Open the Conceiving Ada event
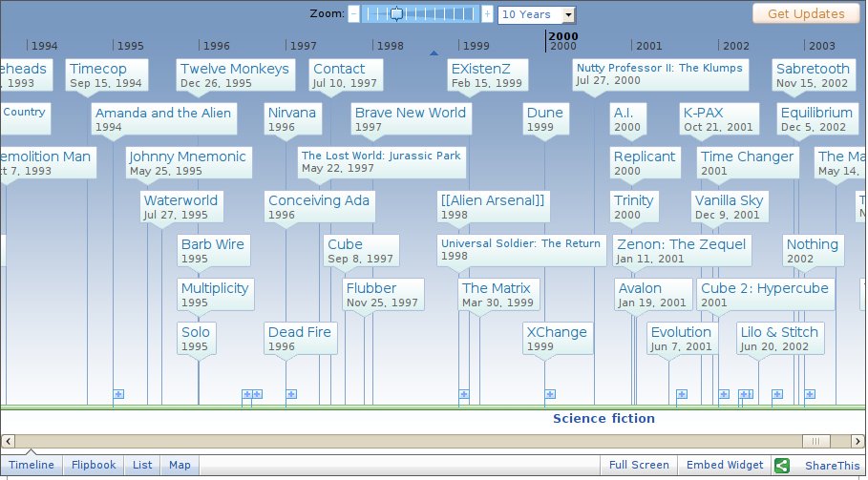 click(319, 207)
